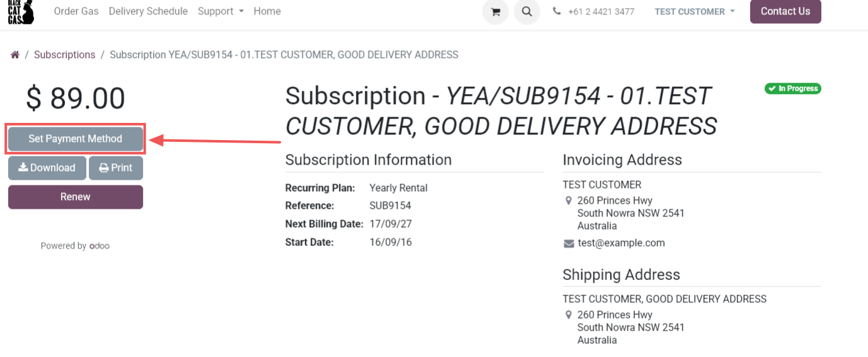Open the TEST CUSTOMER account dropdown
The width and height of the screenshot is (868, 357).
(694, 11)
